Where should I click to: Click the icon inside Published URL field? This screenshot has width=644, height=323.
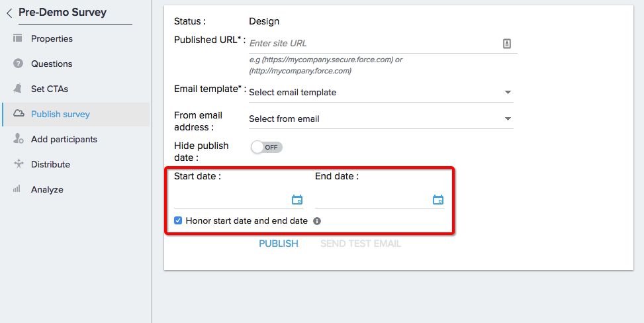click(507, 44)
